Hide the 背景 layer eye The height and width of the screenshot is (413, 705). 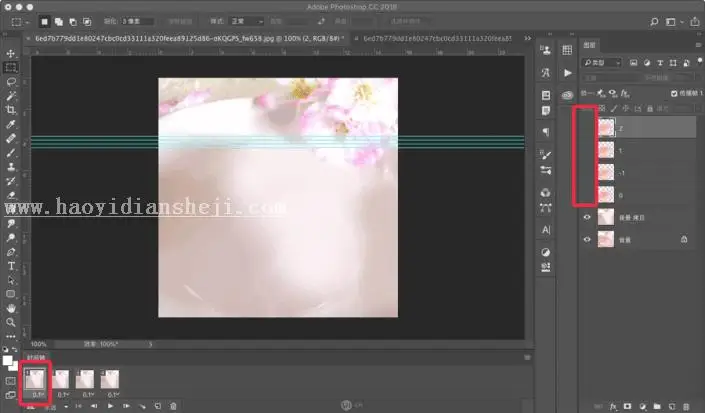pyautogui.click(x=587, y=240)
